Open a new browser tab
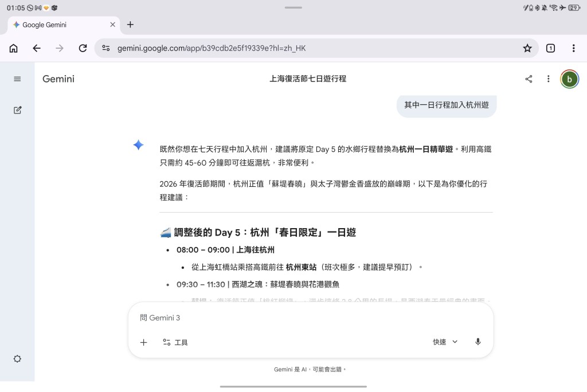The image size is (587, 392). (x=130, y=25)
